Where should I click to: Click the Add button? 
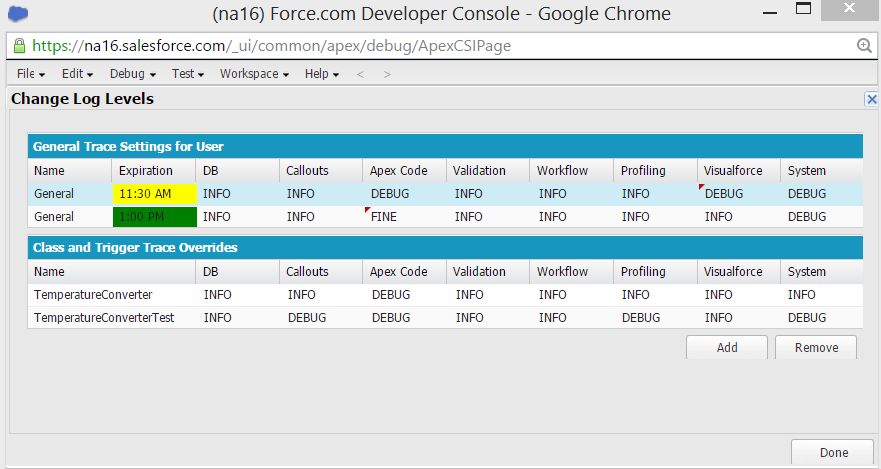pos(726,347)
